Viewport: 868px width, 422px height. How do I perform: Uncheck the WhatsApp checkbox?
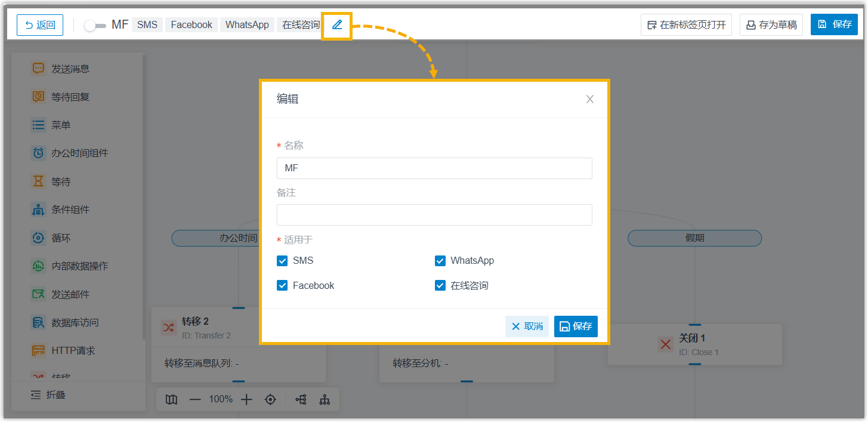(440, 261)
